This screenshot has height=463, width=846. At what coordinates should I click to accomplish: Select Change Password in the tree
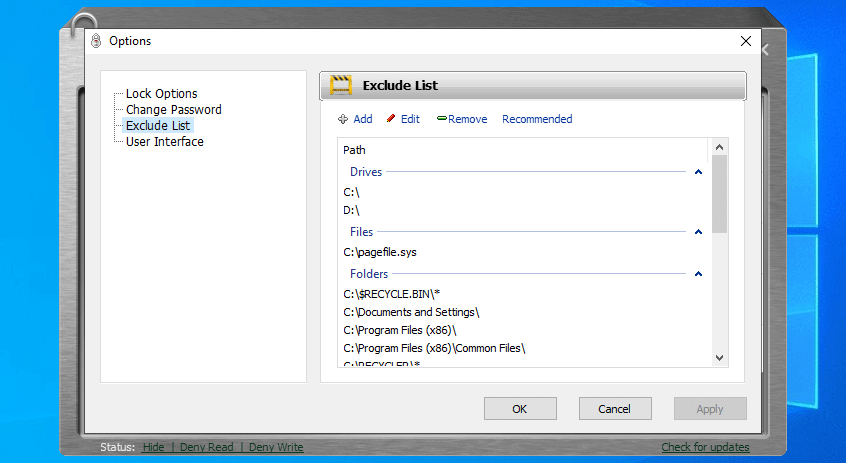coord(174,110)
